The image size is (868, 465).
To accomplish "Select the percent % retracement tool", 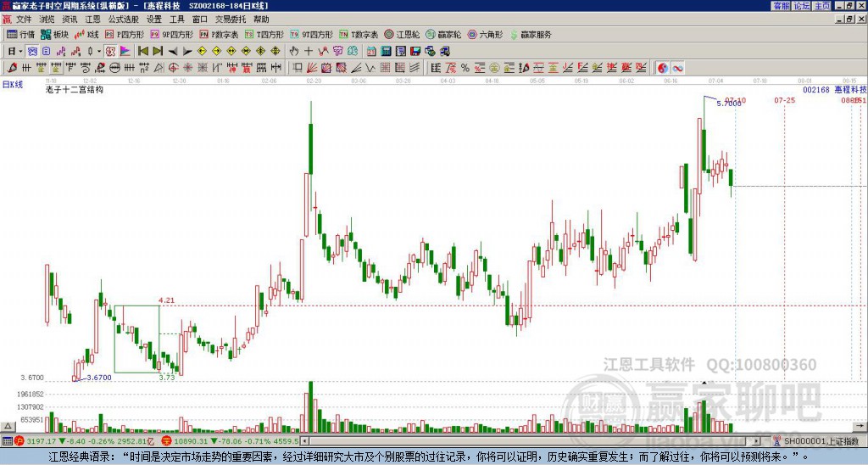I will [x=465, y=68].
